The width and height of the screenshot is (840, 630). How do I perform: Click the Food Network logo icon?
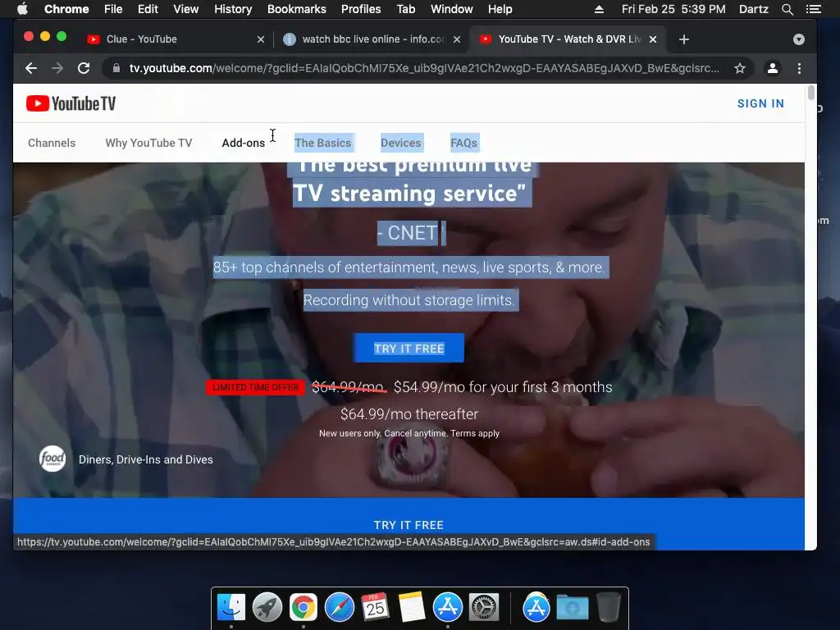coord(52,459)
